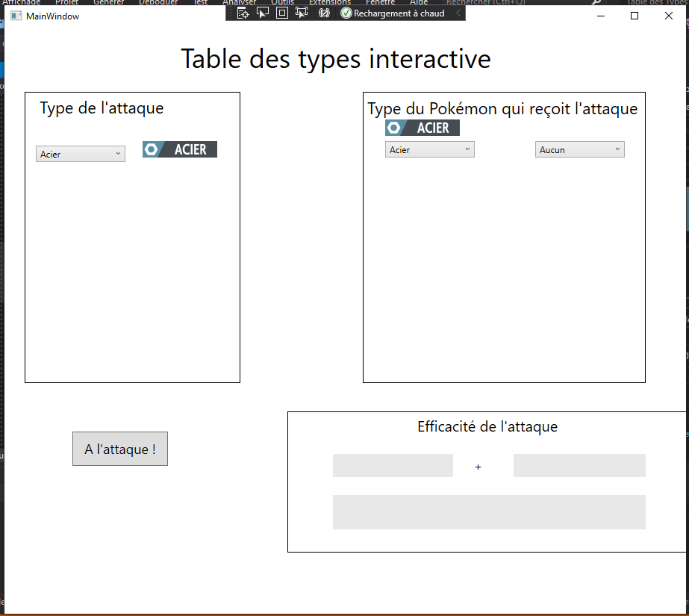The width and height of the screenshot is (689, 616).
Task: Click the track focused element toolbar icon
Action: pyautogui.click(x=301, y=12)
